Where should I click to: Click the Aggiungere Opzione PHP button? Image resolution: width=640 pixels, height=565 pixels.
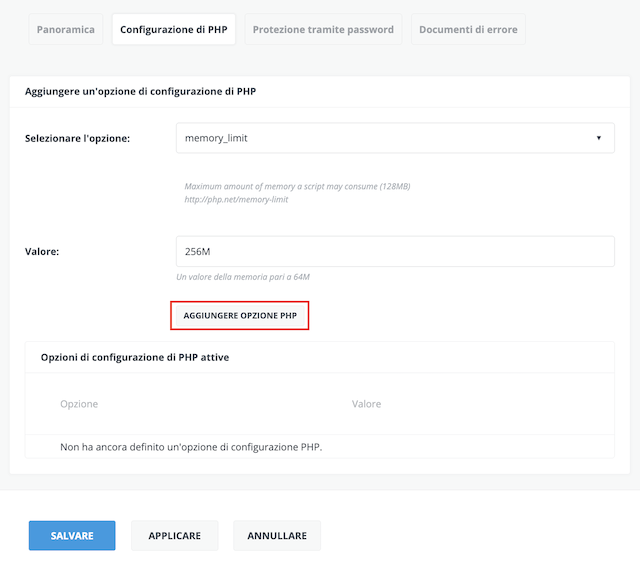click(x=240, y=316)
